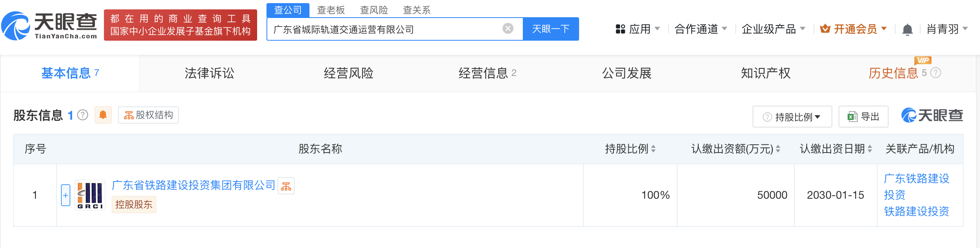Click the GRCI shareholder logo

[x=90, y=195]
